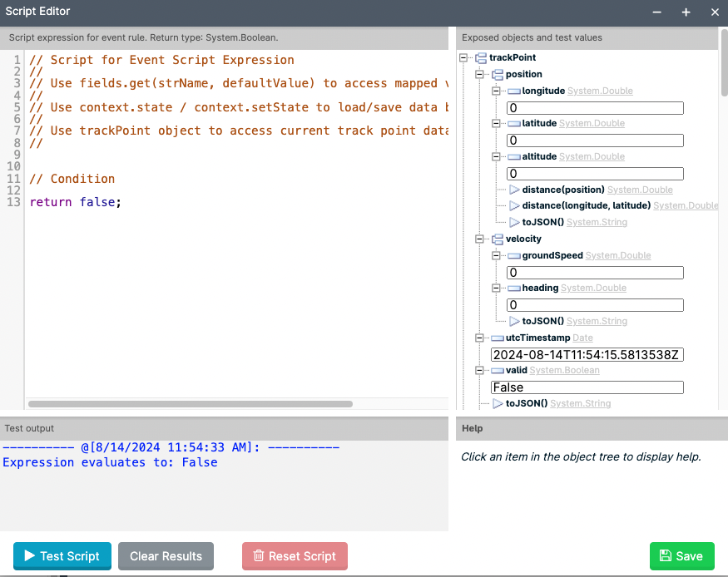Click the velocity toJSON() method arrow icon
Image resolution: width=728 pixels, height=577 pixels.
(x=514, y=321)
